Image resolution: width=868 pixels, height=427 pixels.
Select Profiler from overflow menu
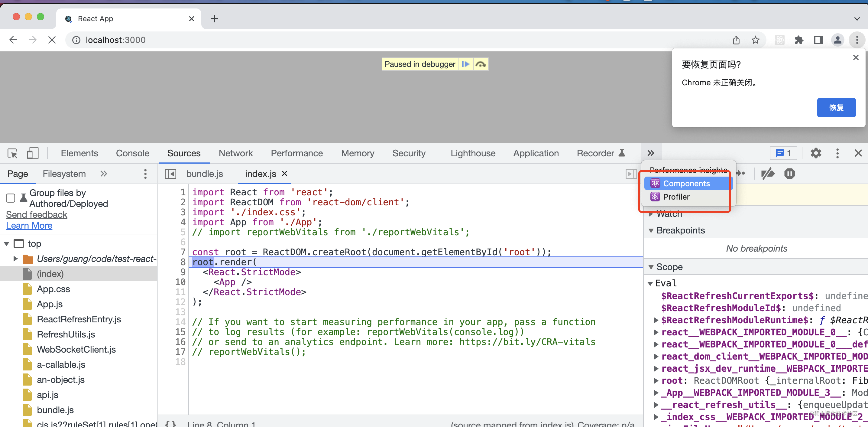coord(676,197)
